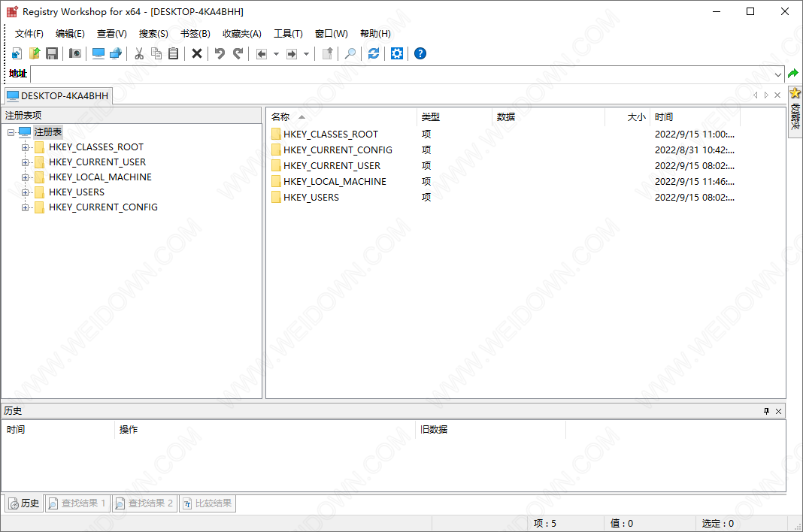
Task: Expand HKEY_CLASSES_ROOT in the tree
Action: point(25,147)
